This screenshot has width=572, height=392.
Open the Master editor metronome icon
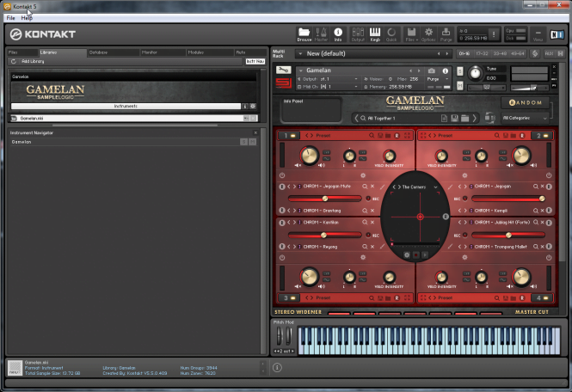[x=321, y=34]
